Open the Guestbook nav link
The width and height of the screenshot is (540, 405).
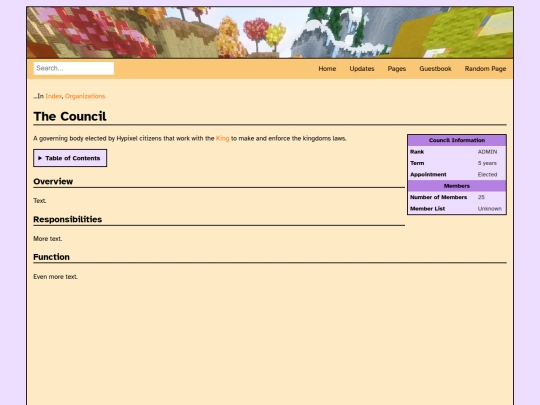(x=435, y=69)
